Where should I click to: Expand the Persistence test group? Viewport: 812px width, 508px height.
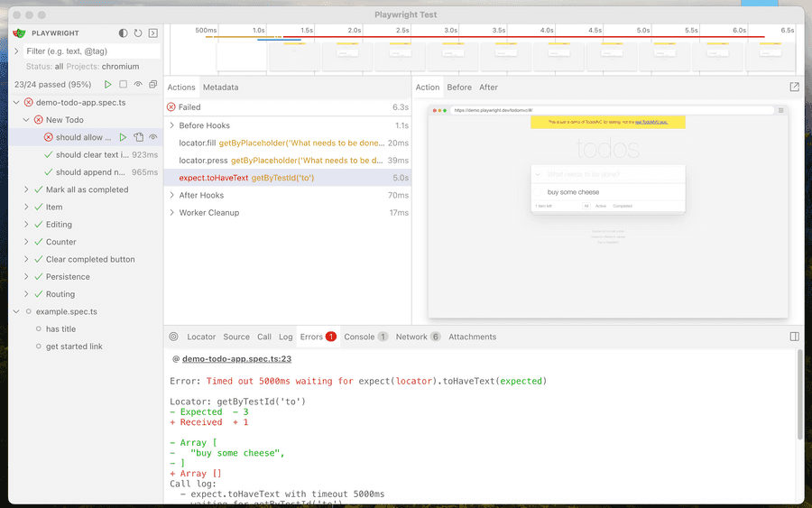[x=26, y=276]
